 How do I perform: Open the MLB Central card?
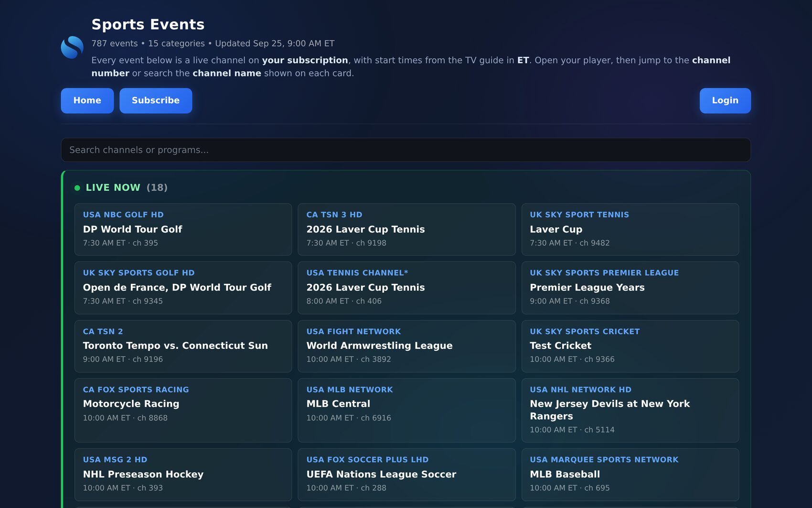point(406,410)
